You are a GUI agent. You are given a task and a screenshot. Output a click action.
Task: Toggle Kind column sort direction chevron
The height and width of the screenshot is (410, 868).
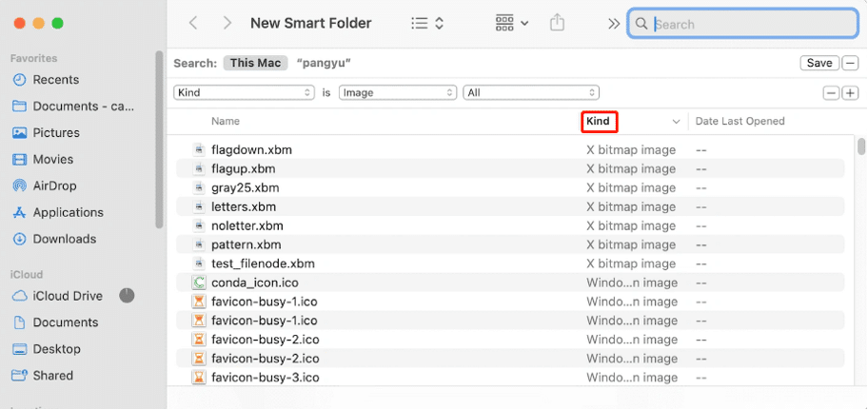[x=676, y=122]
